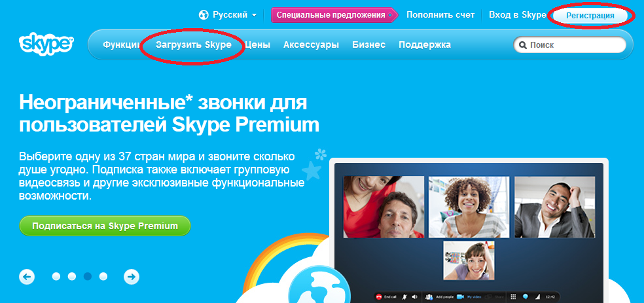Click the video thumbnail of the couple

pos(384,207)
